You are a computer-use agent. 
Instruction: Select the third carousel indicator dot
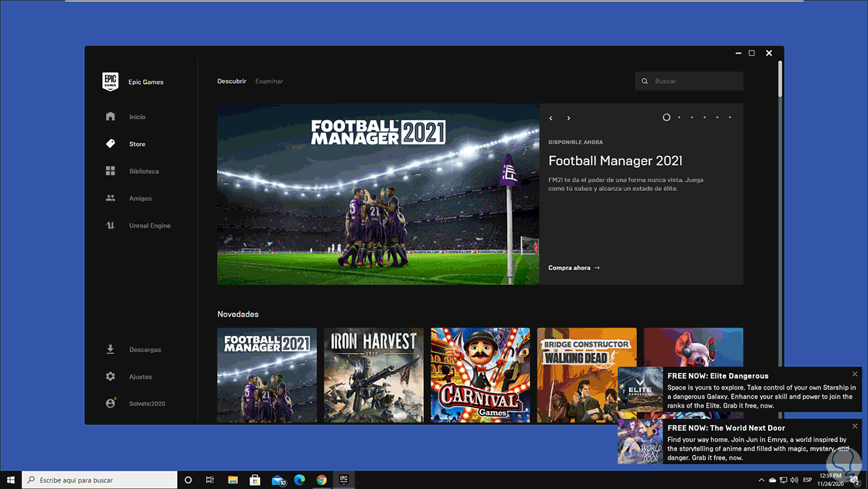pos(692,117)
